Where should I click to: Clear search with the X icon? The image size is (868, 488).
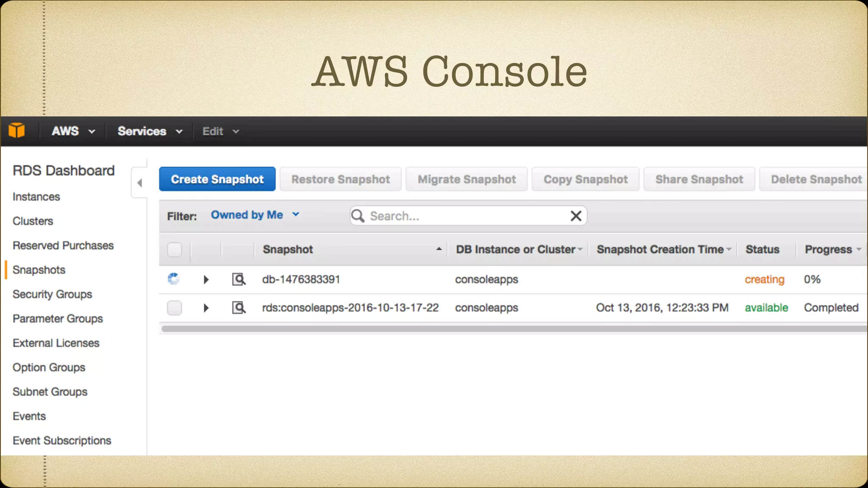point(576,216)
